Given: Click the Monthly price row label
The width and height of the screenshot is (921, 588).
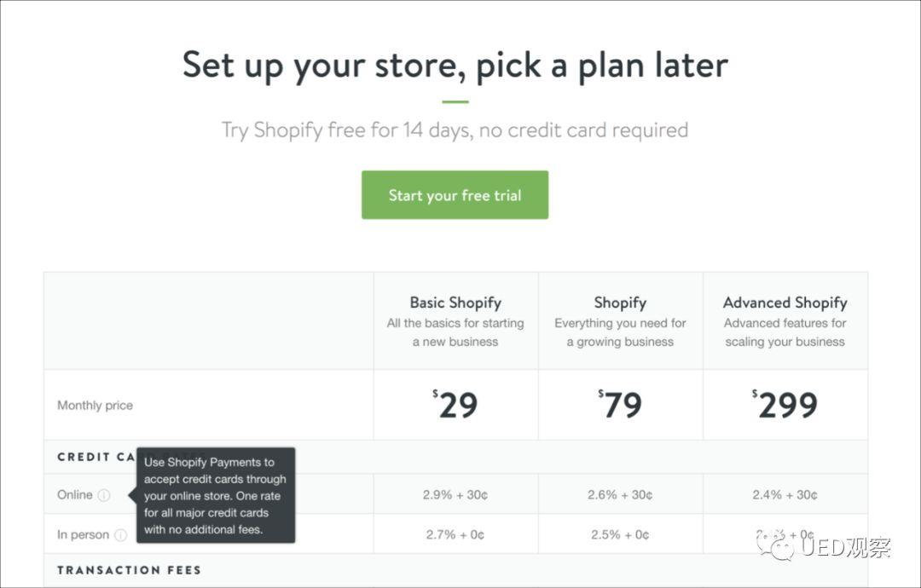Looking at the screenshot, I should [95, 406].
